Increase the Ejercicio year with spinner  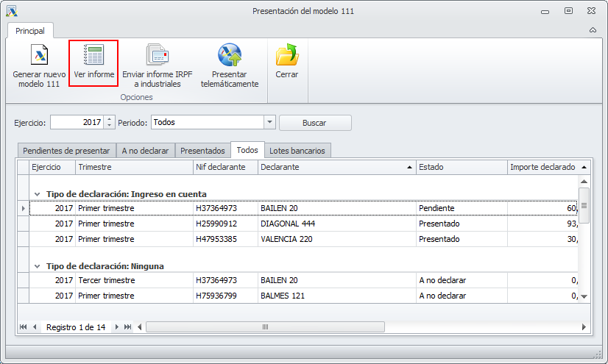(110, 119)
